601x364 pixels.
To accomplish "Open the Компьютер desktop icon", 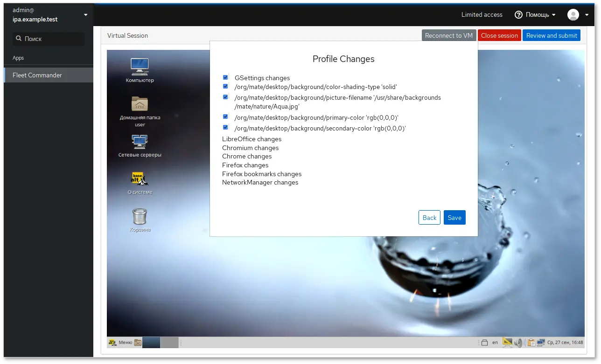I will pos(140,67).
